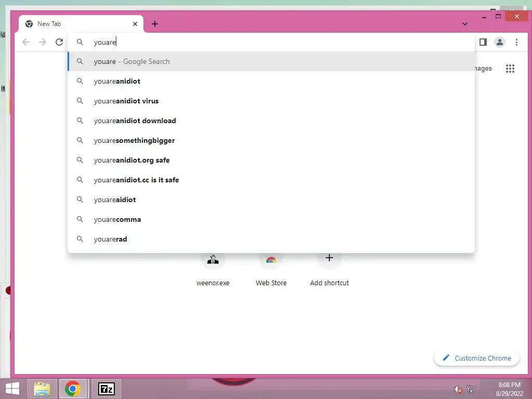Image resolution: width=532 pixels, height=399 pixels.
Task: Maximize the Chrome window
Action: (498, 16)
